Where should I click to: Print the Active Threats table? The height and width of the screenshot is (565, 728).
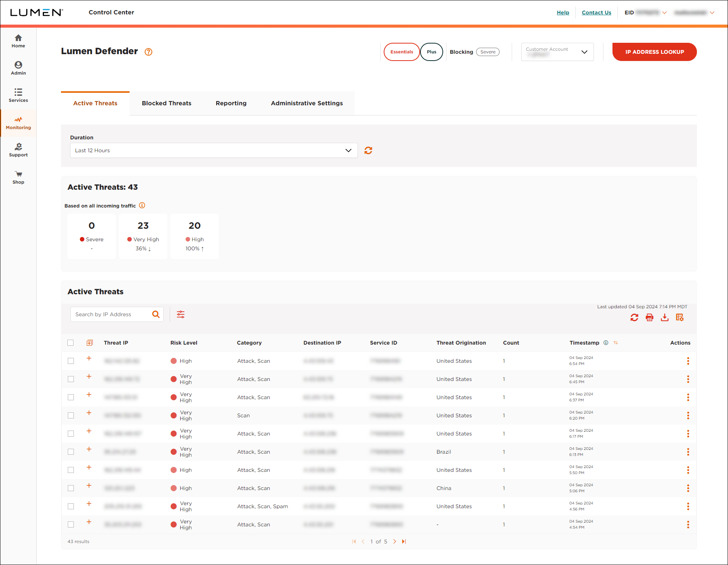tap(650, 318)
